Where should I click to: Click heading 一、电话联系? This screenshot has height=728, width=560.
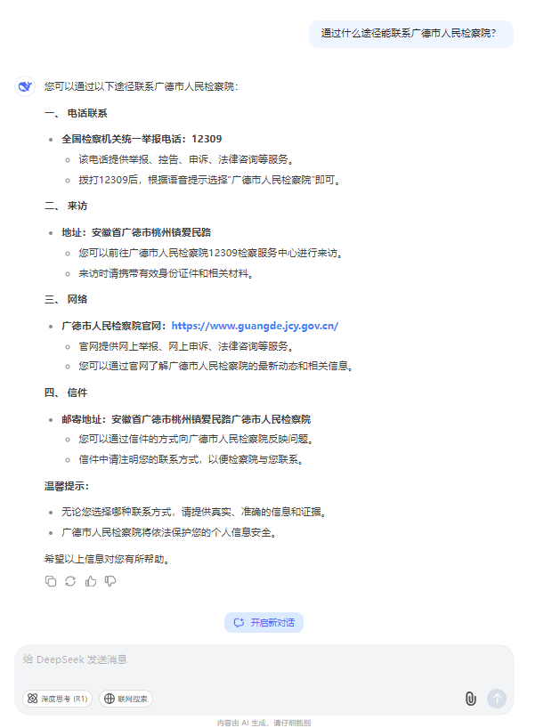76,113
